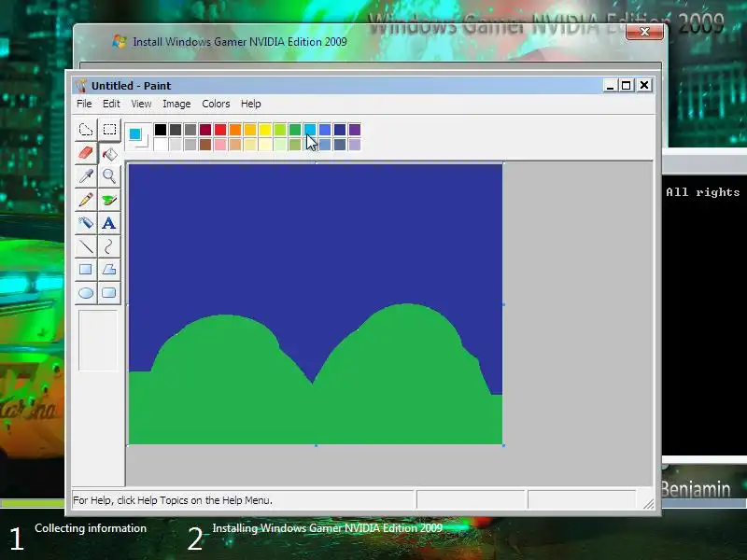Minimize the Paint window
This screenshot has width=747, height=560.
point(610,85)
